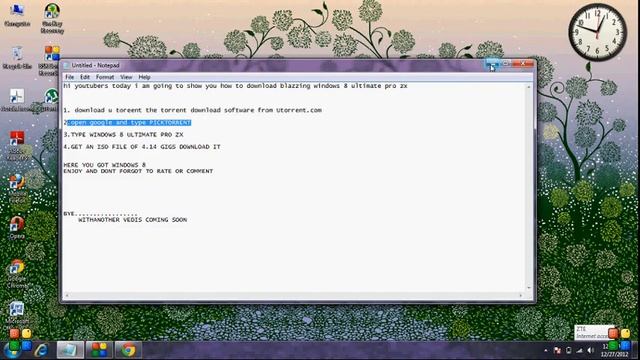Screen dimensions: 640x360
Task: Click the four-colored-squares taskbar button
Action: (x=99, y=350)
